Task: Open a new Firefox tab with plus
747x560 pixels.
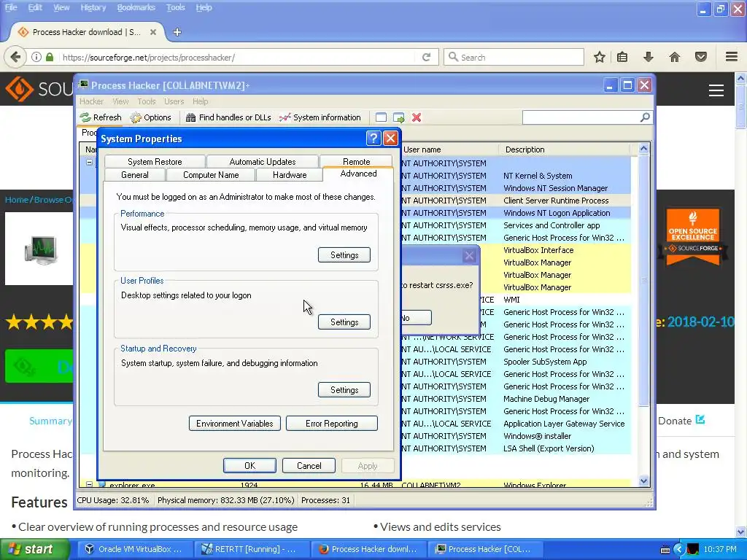Action: (x=177, y=32)
